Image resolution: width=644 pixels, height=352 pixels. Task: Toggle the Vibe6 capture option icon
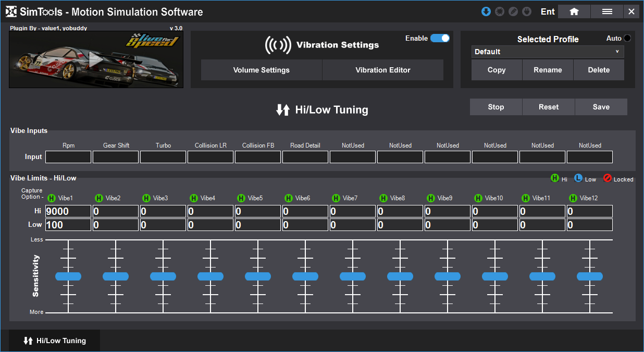tap(289, 198)
